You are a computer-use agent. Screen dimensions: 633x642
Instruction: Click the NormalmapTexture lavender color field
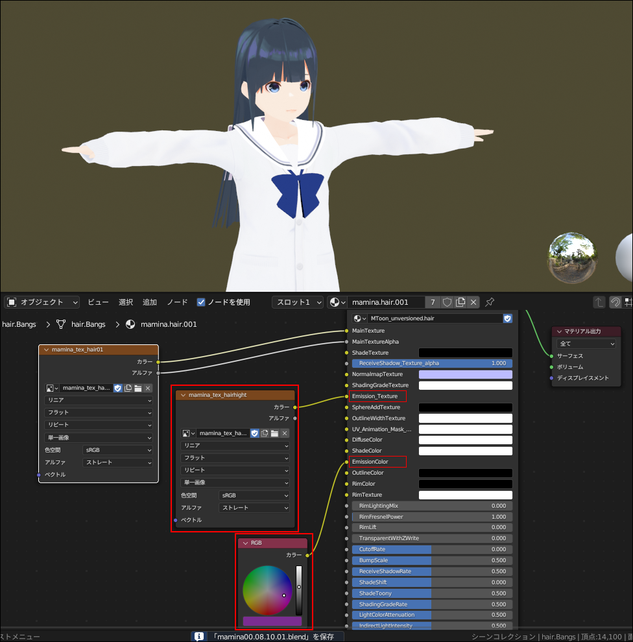(465, 374)
